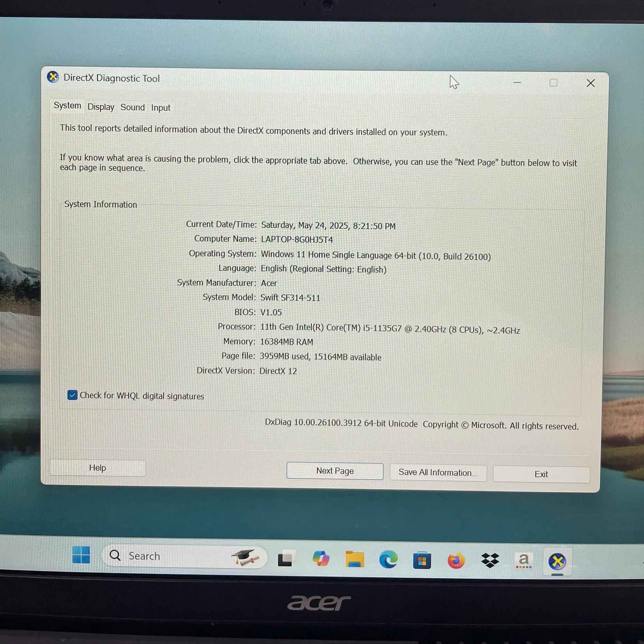
Task: Click the Processor: label
Action: click(x=237, y=327)
